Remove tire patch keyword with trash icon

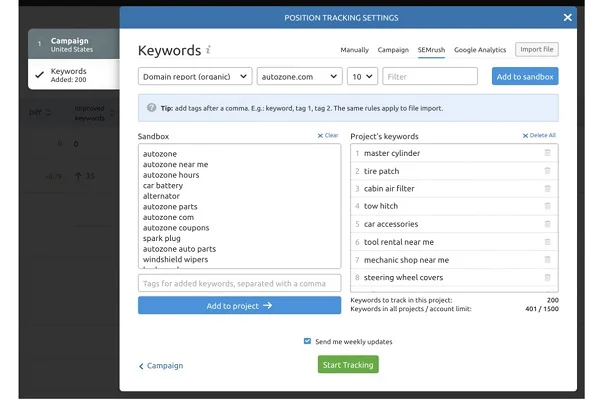click(x=547, y=171)
